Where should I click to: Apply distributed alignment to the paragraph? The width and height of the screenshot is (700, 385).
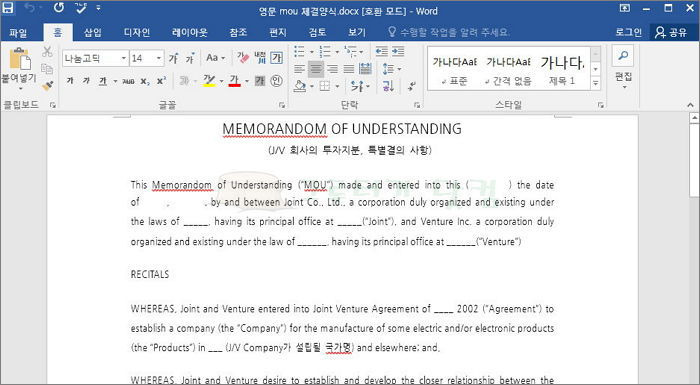366,68
